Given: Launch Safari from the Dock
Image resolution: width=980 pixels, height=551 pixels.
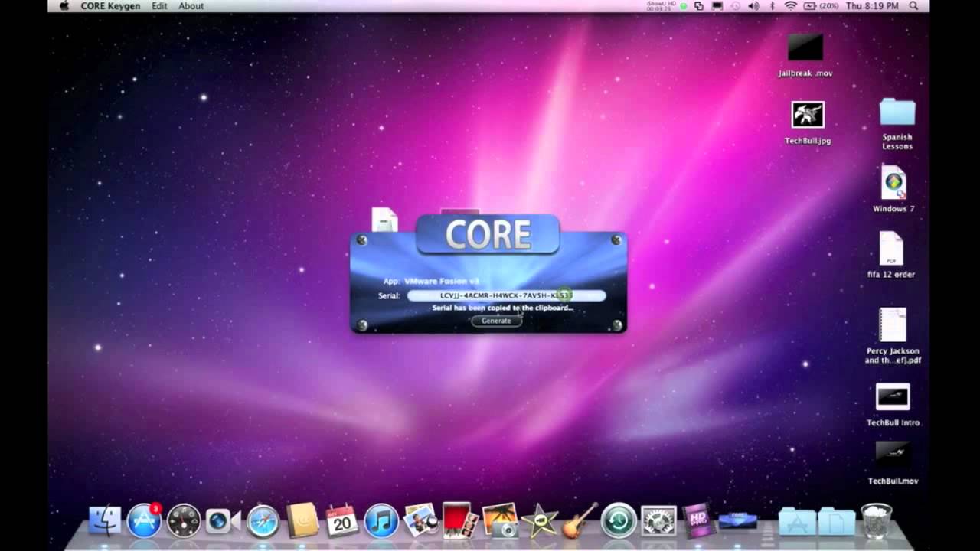Looking at the screenshot, I should (263, 520).
